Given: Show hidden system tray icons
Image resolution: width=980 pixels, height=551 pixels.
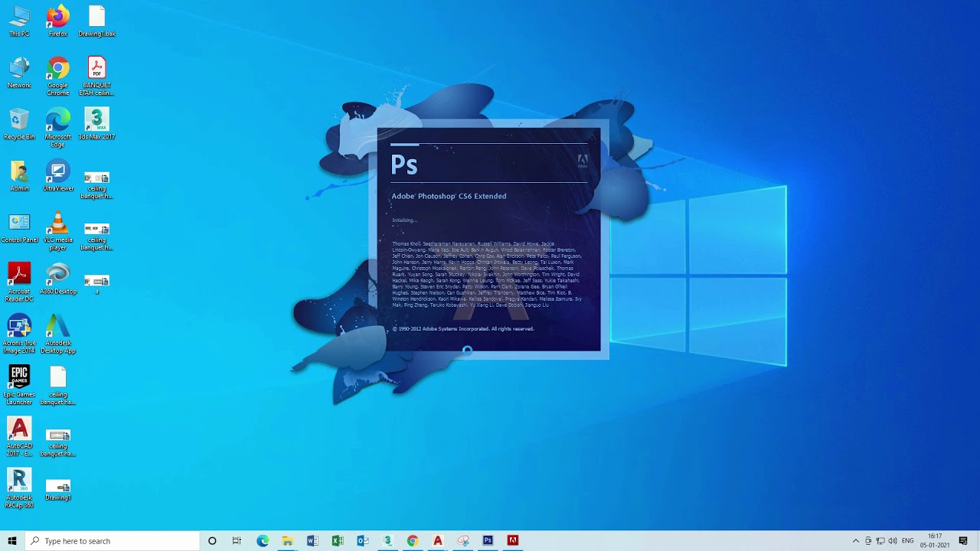Looking at the screenshot, I should click(856, 541).
